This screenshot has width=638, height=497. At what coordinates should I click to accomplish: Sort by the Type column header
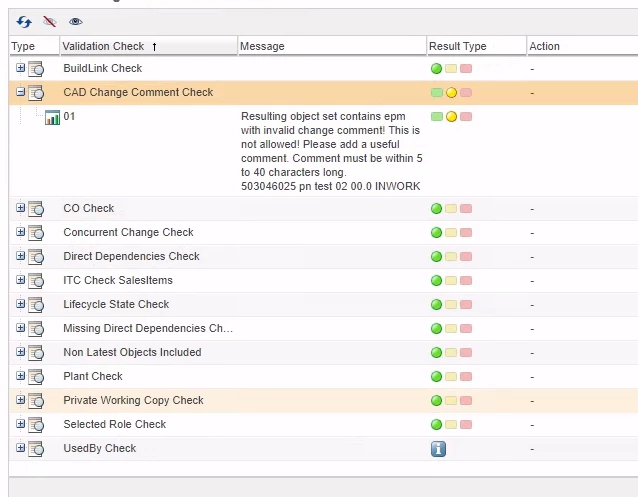coord(34,46)
